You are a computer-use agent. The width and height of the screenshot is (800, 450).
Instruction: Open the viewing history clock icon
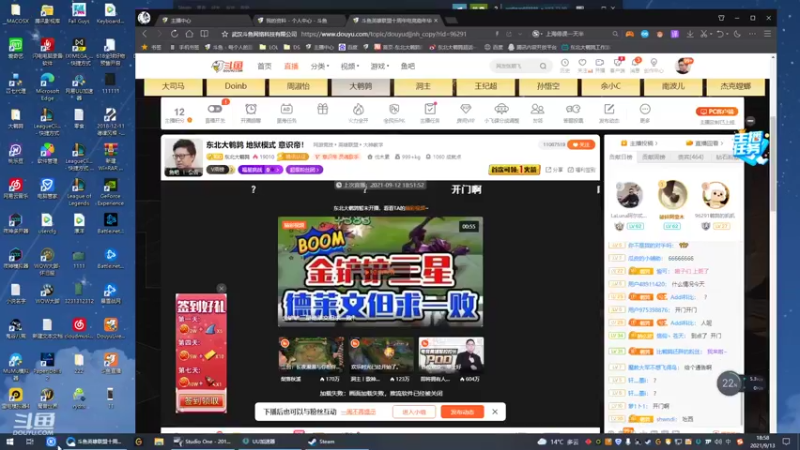(x=565, y=63)
